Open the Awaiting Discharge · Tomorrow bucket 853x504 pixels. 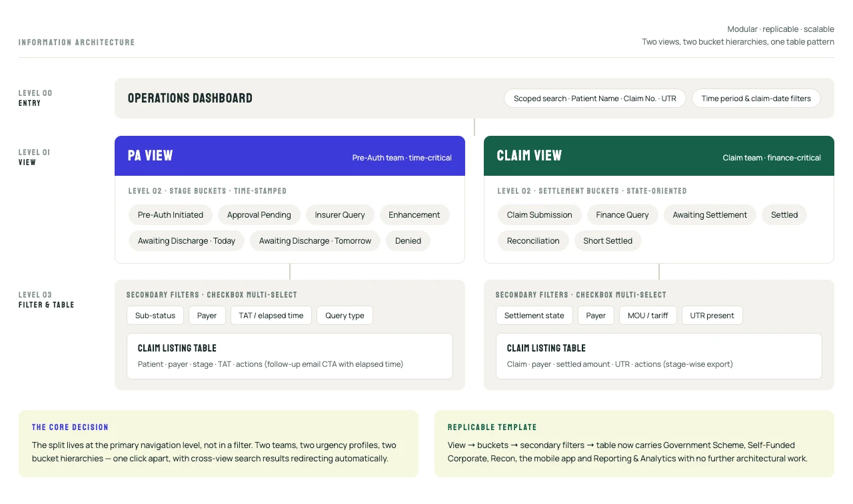pos(315,241)
